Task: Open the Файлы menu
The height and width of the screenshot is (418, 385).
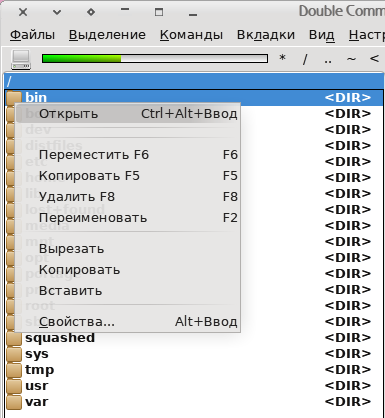Action: pyautogui.click(x=32, y=35)
